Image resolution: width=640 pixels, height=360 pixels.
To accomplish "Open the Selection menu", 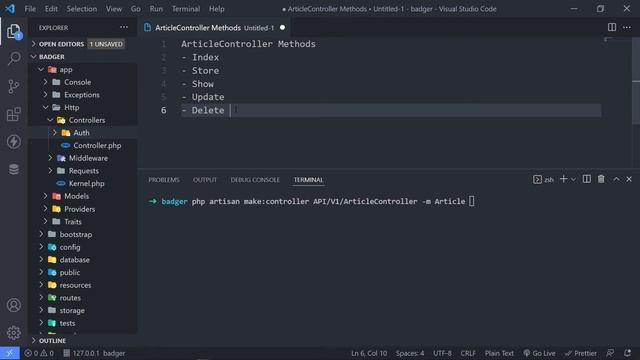I will [x=82, y=9].
